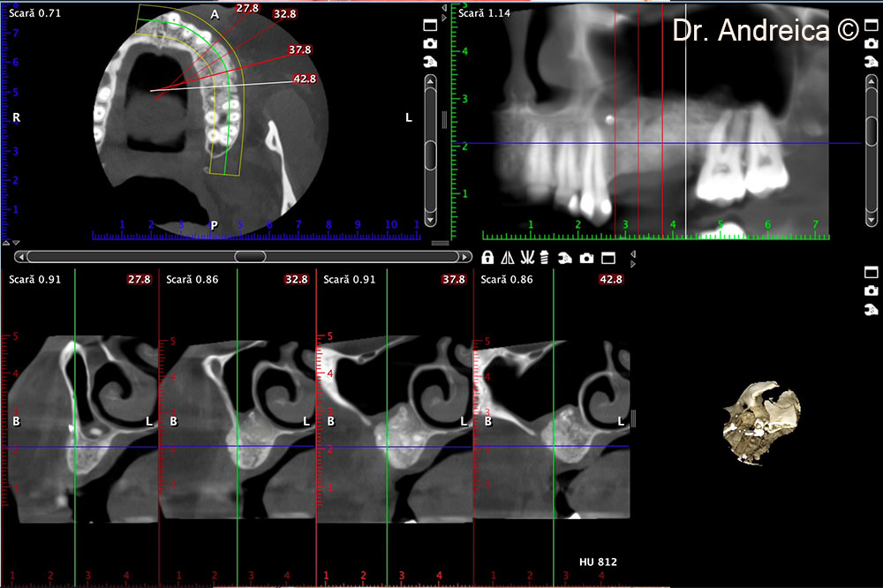Maximize the panoramic view using window icon
Screen dimensions: 883x588
(871, 25)
